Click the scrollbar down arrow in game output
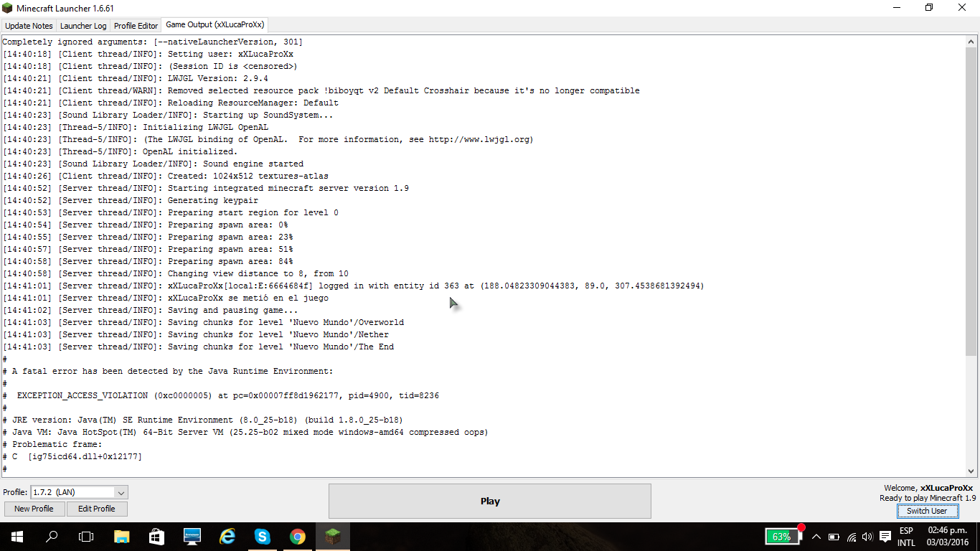 tap(971, 471)
